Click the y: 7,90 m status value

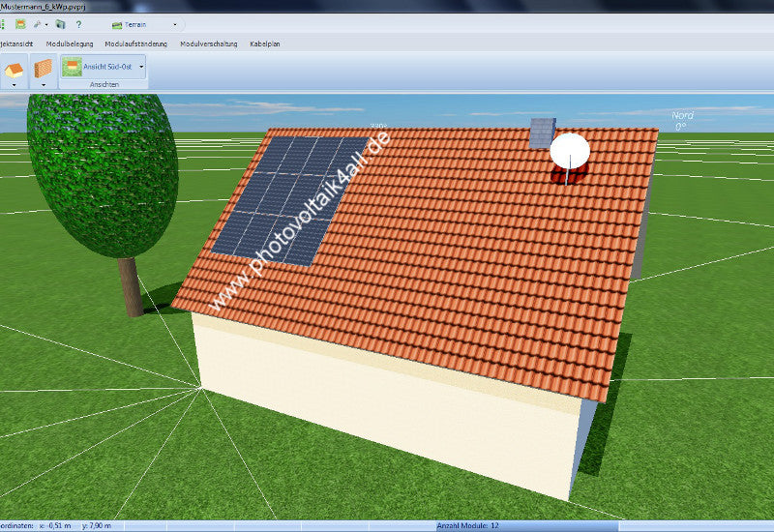coord(96,526)
